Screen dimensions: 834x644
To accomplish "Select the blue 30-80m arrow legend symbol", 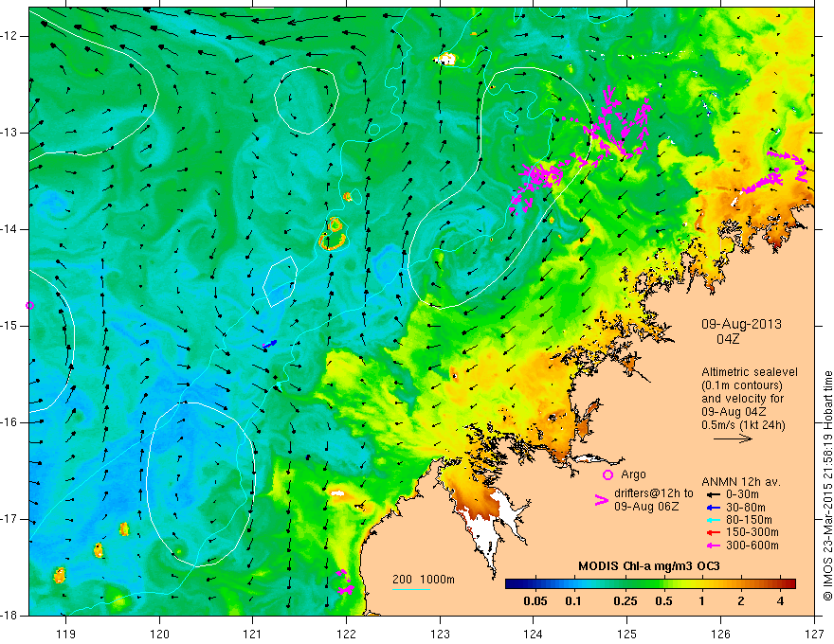I will [x=714, y=508].
